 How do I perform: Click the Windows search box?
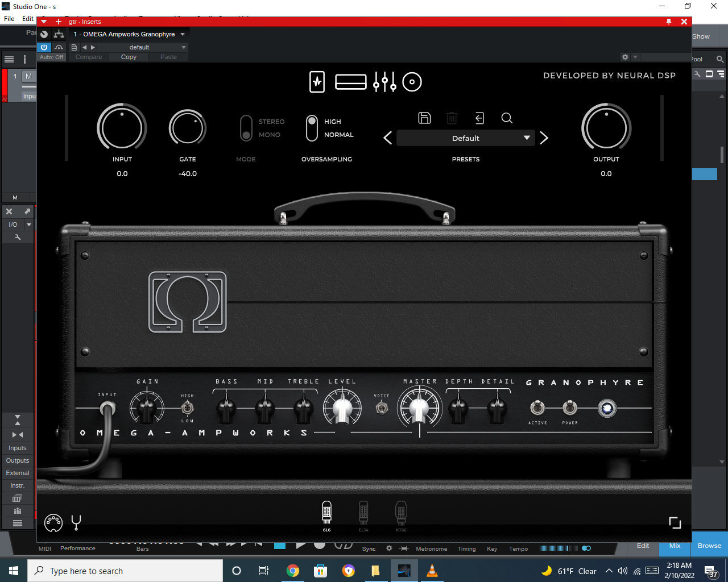pos(125,571)
